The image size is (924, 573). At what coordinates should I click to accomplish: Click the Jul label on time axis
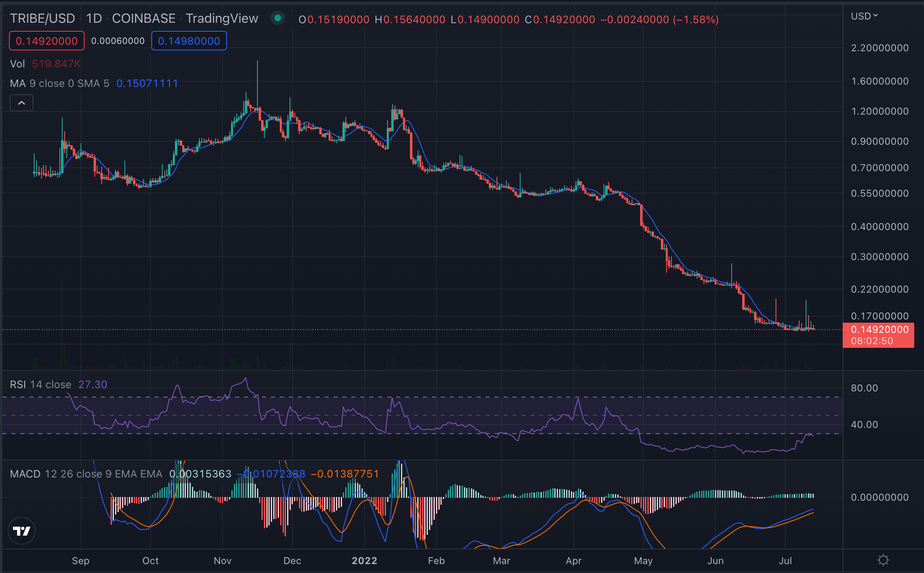(785, 561)
